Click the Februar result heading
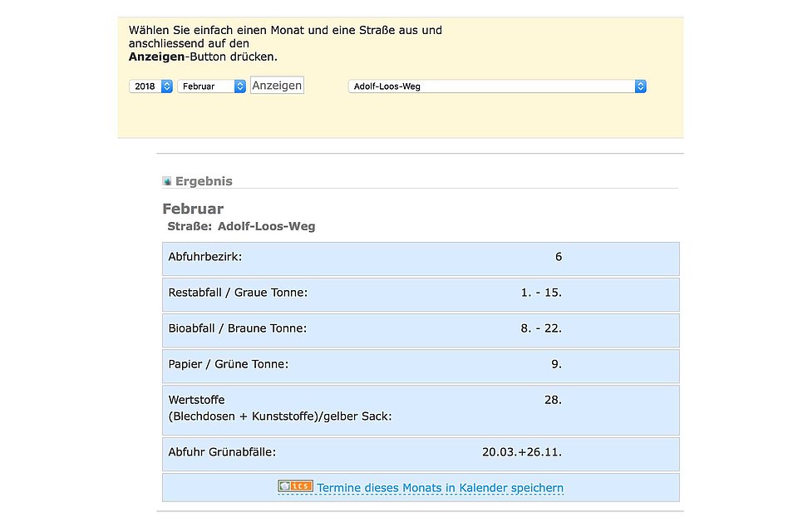This screenshot has height=532, width=798. click(x=193, y=209)
